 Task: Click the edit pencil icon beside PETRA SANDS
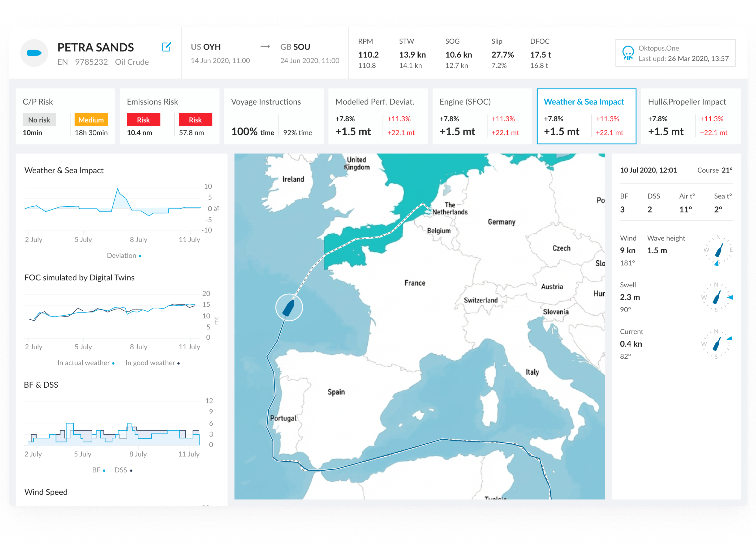click(x=166, y=47)
